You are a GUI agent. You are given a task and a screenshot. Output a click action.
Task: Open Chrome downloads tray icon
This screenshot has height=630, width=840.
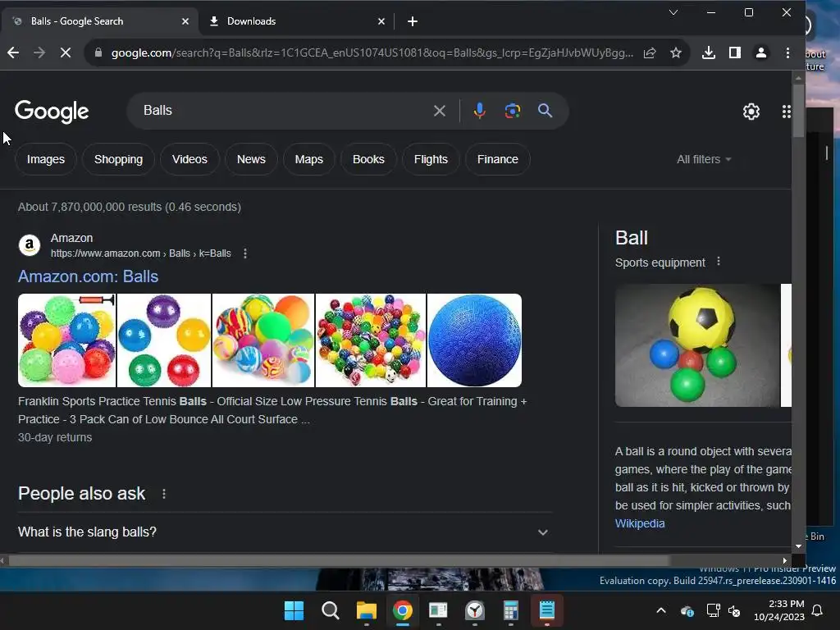(x=708, y=52)
